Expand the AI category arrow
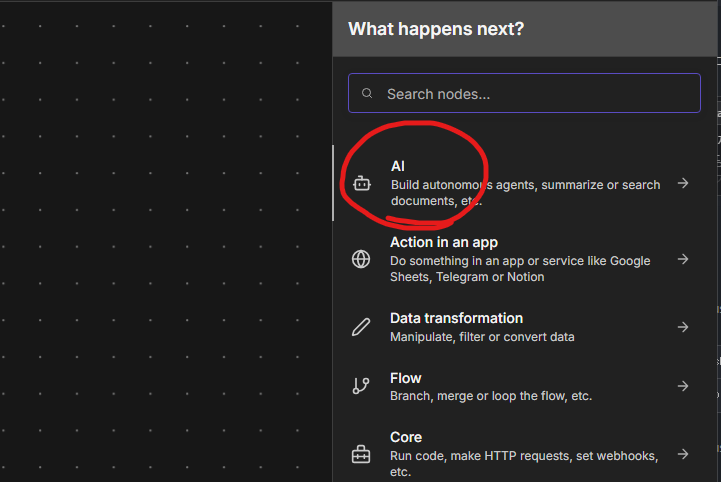This screenshot has width=721, height=482. point(683,183)
